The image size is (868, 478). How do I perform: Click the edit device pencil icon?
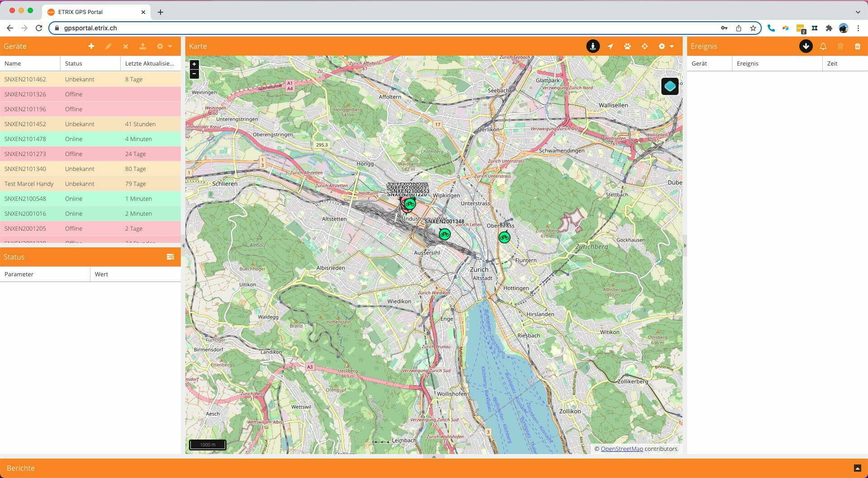pos(108,46)
